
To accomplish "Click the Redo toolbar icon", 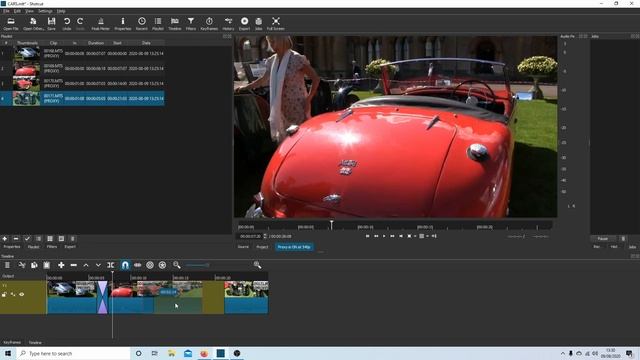I will click(x=80, y=24).
